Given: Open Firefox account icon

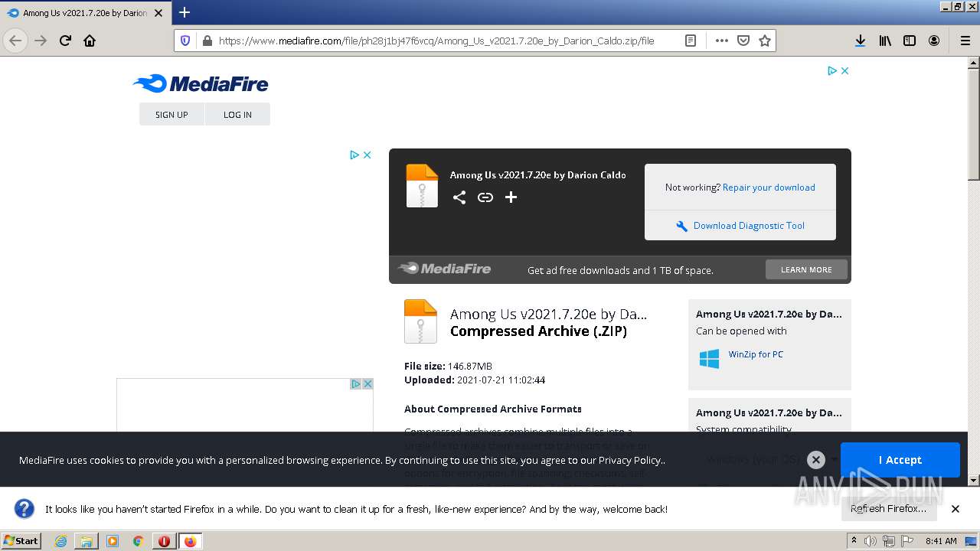Looking at the screenshot, I should [x=934, y=41].
